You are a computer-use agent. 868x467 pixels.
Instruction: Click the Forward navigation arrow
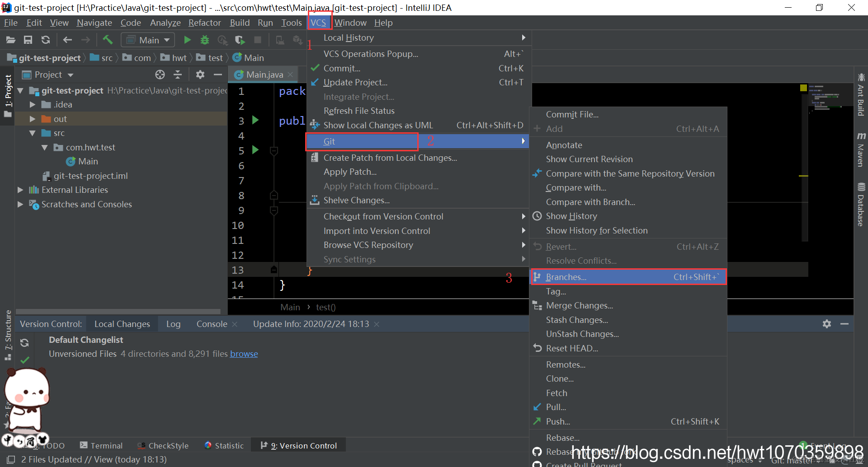85,40
